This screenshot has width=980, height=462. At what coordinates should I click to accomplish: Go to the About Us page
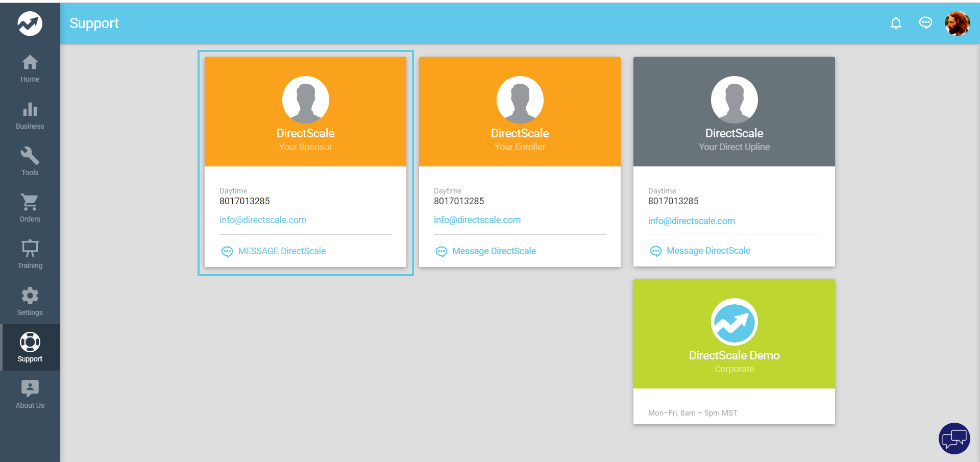(x=30, y=395)
